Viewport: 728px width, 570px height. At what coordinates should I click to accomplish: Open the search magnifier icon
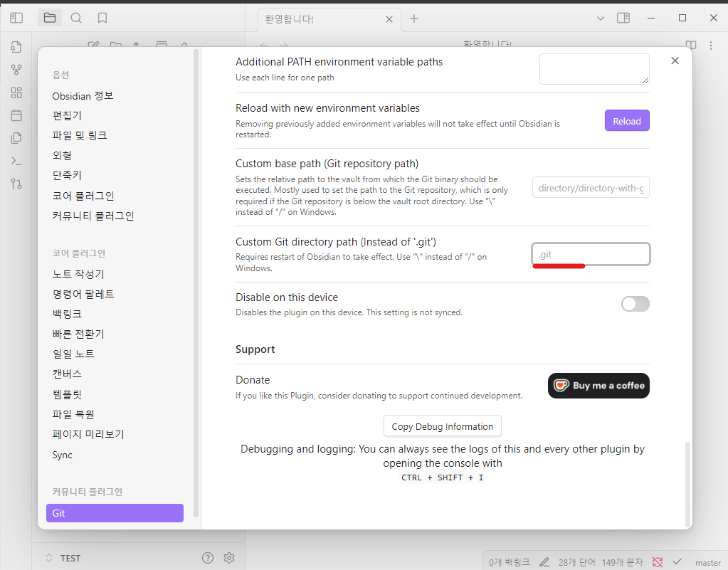[76, 18]
